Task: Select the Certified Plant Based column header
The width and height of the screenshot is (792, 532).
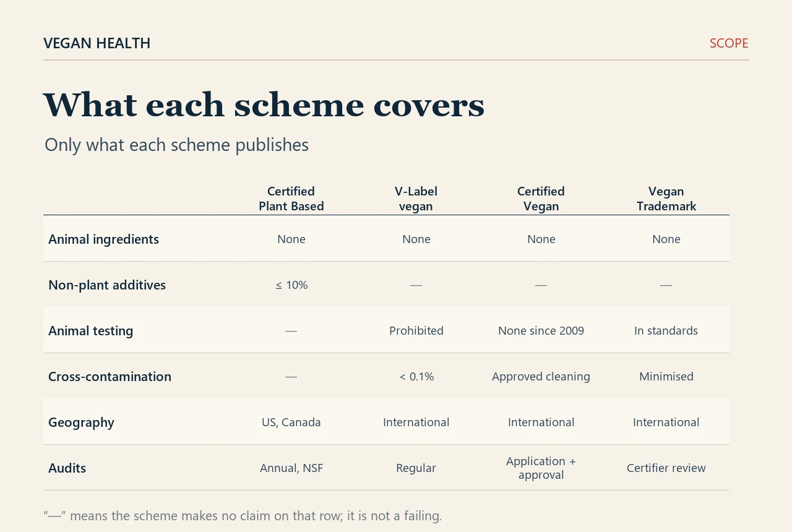Action: pos(291,199)
